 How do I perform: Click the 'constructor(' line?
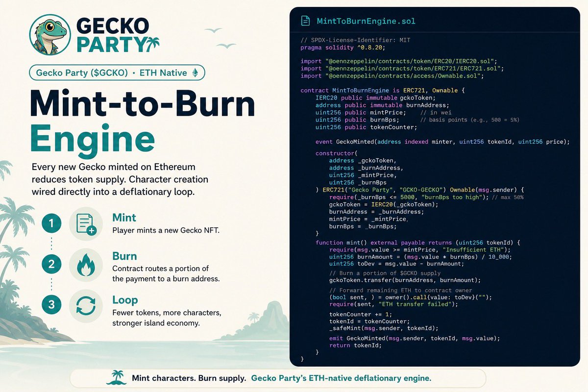(338, 153)
